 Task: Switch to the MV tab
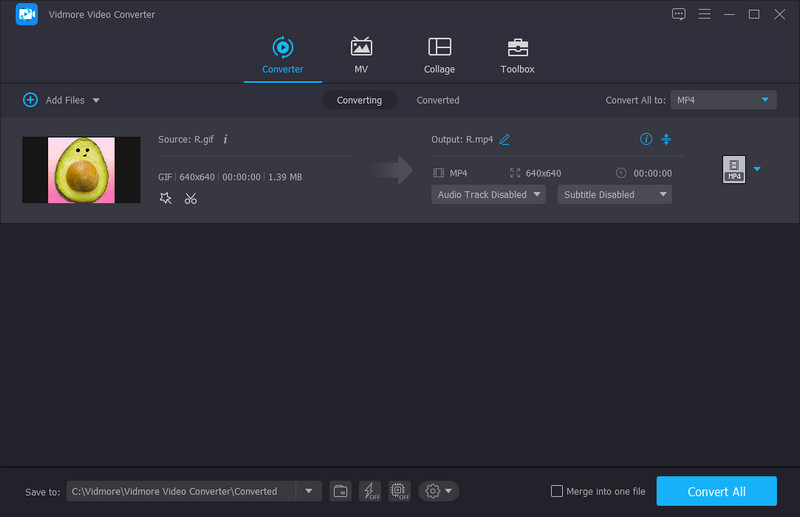pyautogui.click(x=361, y=56)
